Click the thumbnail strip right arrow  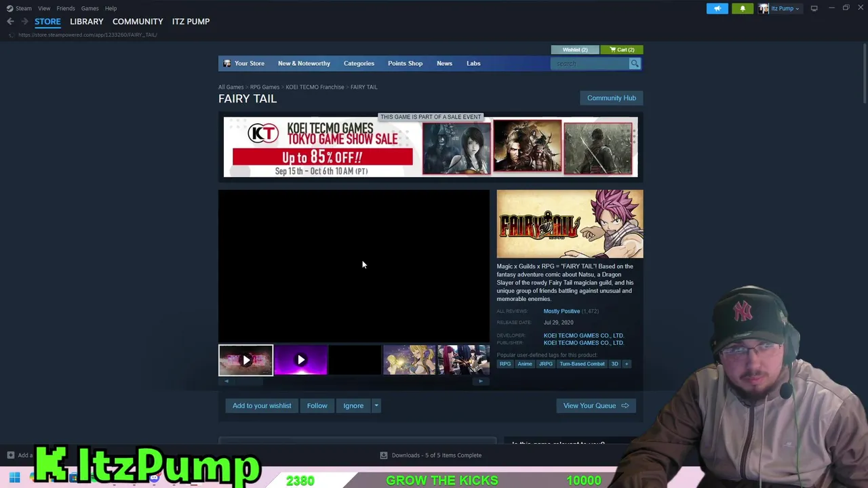click(481, 382)
